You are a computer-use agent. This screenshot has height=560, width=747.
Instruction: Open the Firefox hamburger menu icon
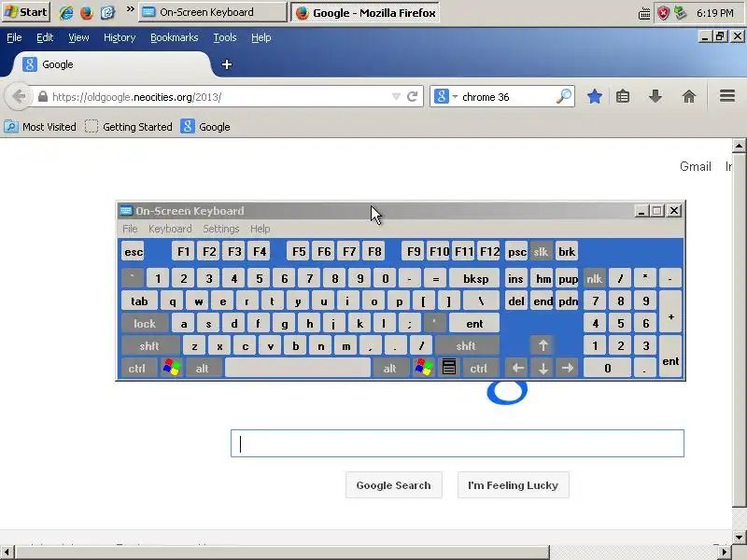[727, 96]
